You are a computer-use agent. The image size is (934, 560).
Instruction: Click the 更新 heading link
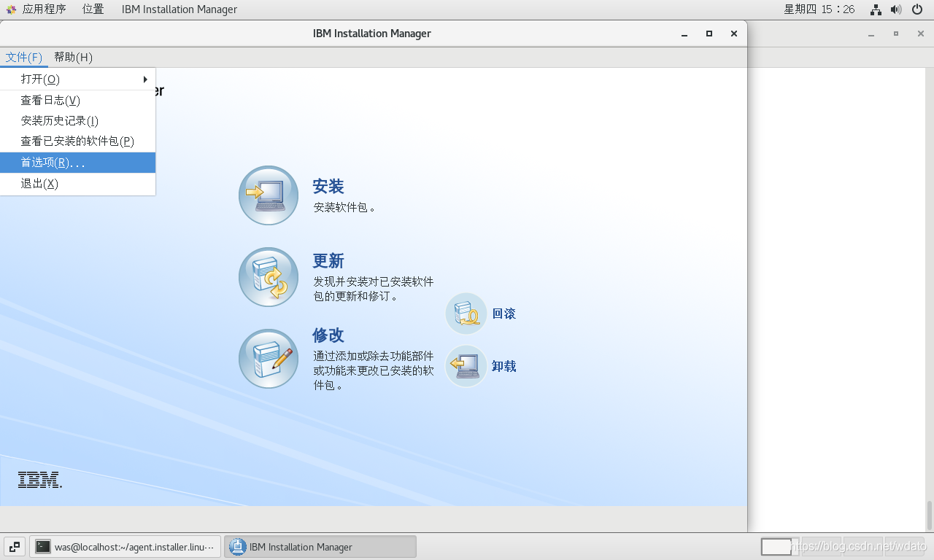(328, 261)
